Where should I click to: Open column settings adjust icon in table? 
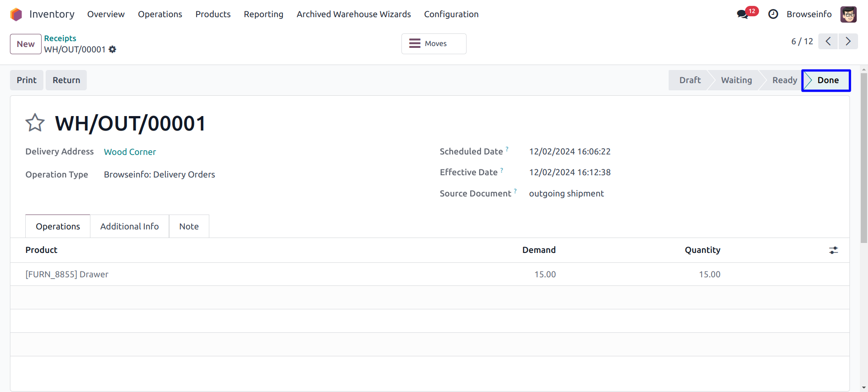tap(833, 250)
